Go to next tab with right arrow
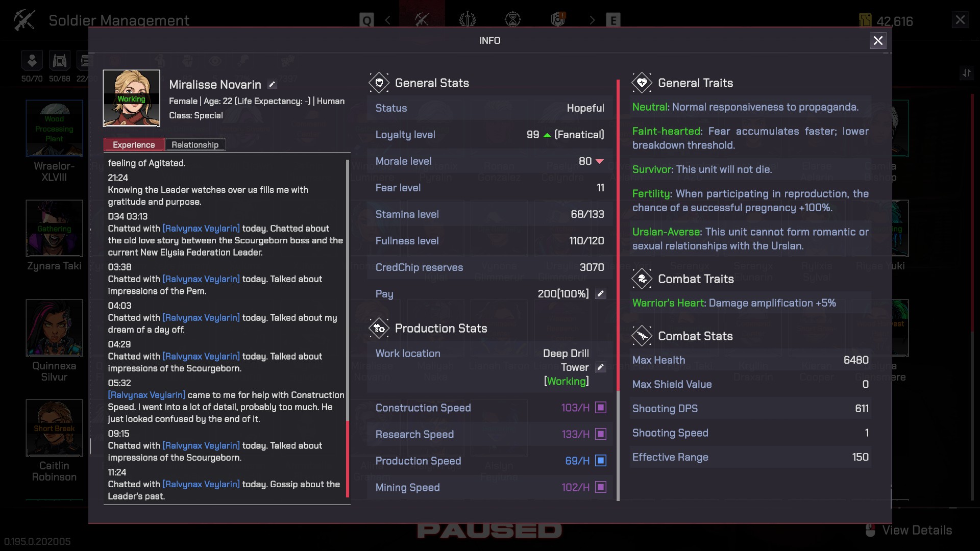 coord(592,20)
